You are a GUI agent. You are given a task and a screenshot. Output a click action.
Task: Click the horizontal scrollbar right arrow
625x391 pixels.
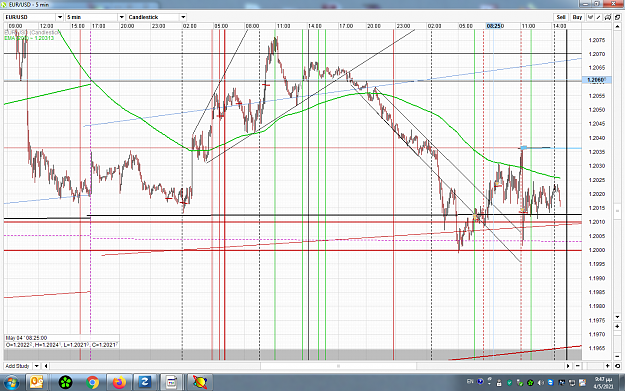coord(568,366)
